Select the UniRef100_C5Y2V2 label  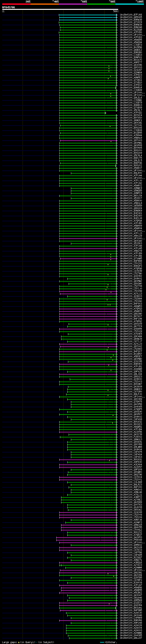pyautogui.click(x=131, y=263)
